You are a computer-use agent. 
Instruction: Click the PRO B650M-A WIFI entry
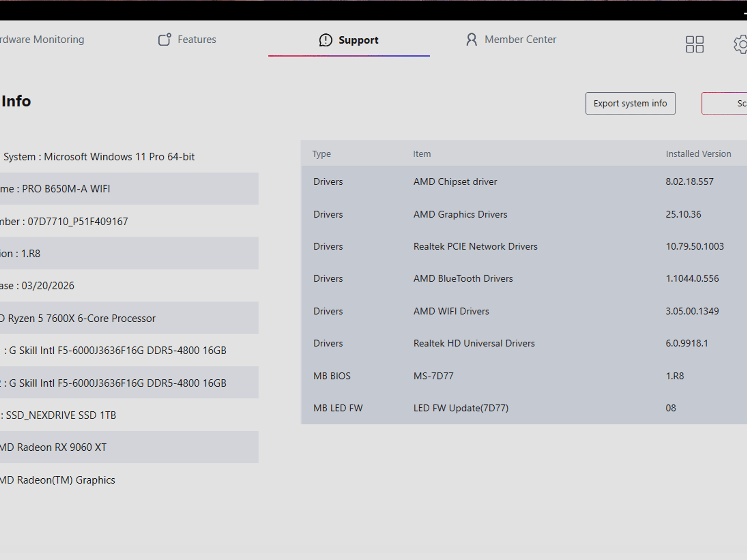pyautogui.click(x=66, y=189)
